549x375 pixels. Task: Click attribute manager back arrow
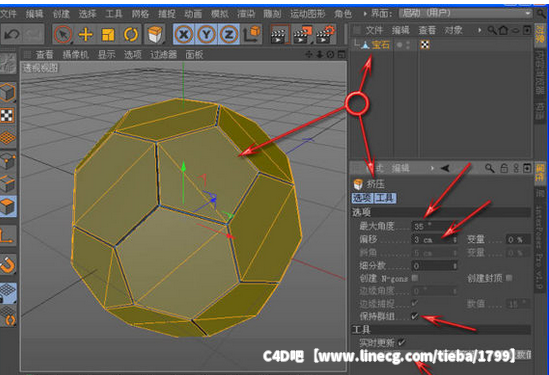(445, 168)
